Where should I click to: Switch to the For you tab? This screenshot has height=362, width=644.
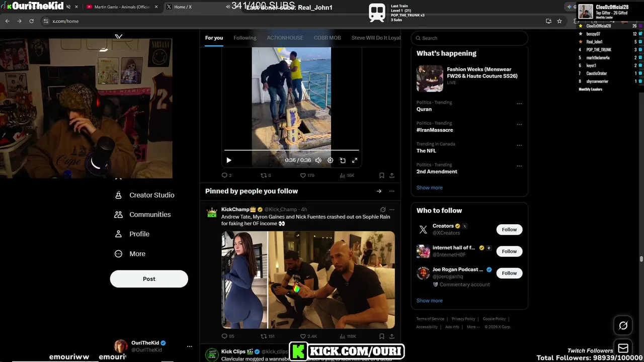point(214,38)
